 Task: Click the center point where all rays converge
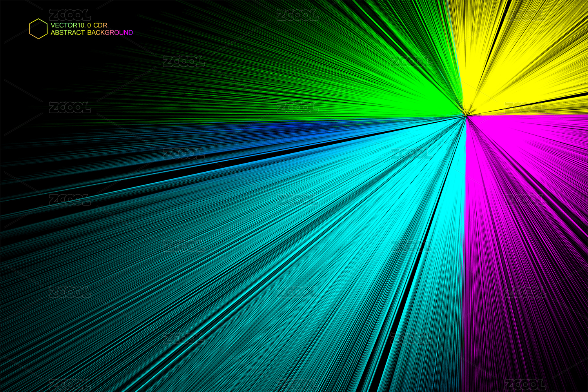click(466, 115)
